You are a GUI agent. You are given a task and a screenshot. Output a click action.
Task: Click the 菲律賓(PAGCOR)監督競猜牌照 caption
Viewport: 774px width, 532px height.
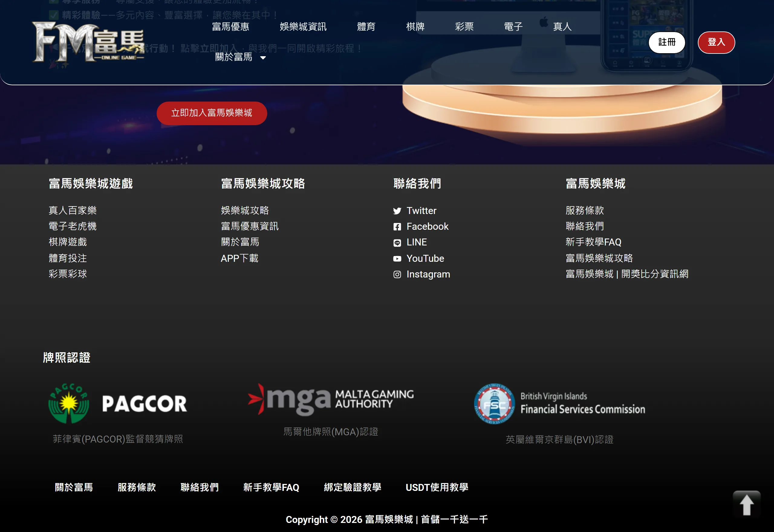tap(118, 439)
